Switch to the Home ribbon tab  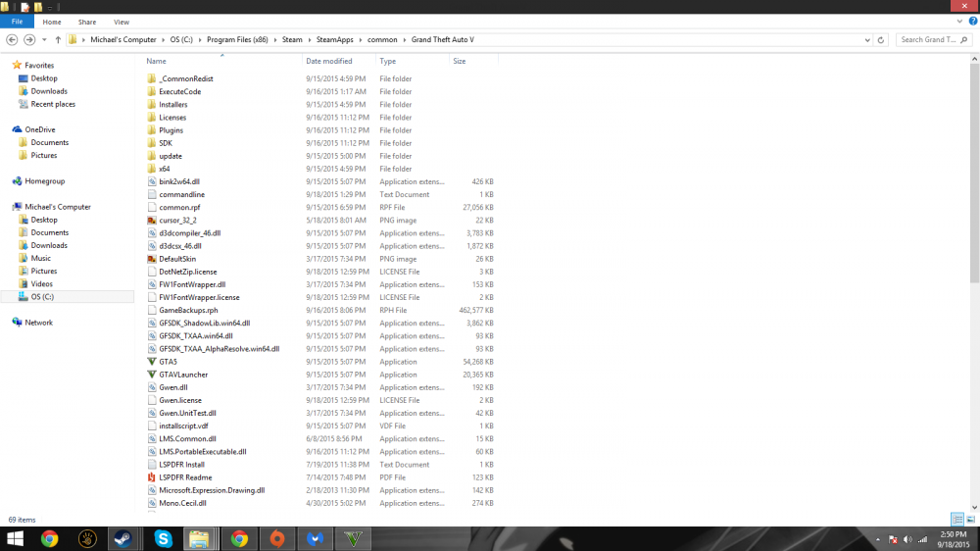tap(52, 22)
